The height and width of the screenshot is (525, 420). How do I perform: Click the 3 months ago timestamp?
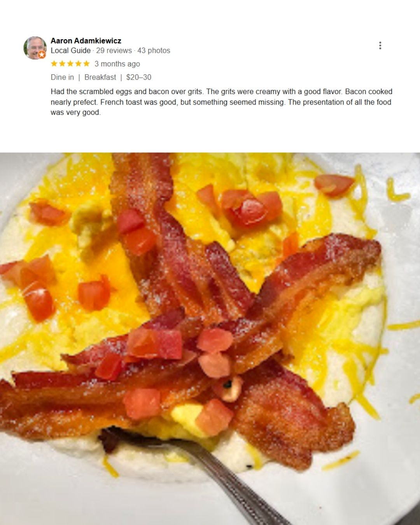(117, 64)
